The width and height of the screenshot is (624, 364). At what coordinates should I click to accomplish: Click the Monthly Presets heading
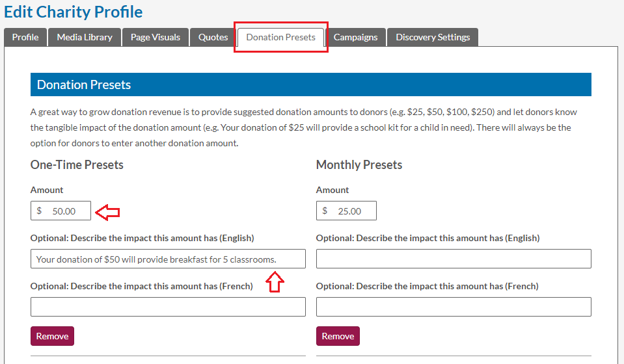[x=359, y=164]
